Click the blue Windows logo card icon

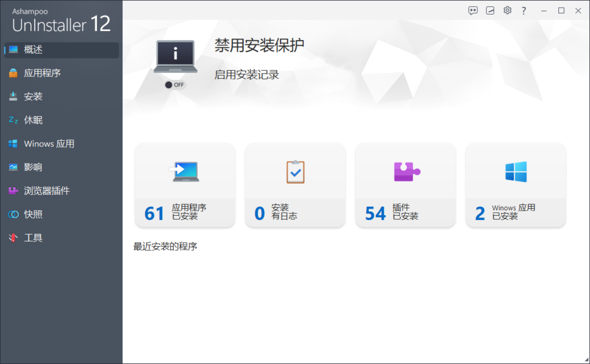click(516, 172)
